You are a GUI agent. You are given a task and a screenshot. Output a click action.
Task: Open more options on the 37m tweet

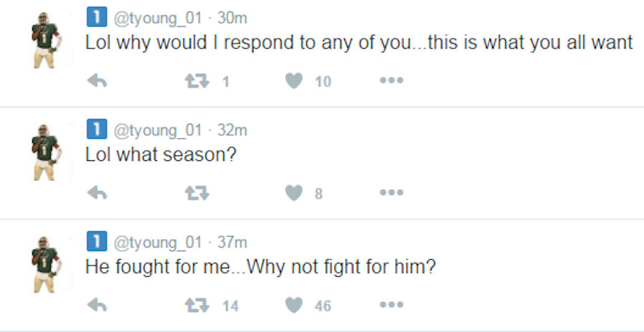click(391, 305)
